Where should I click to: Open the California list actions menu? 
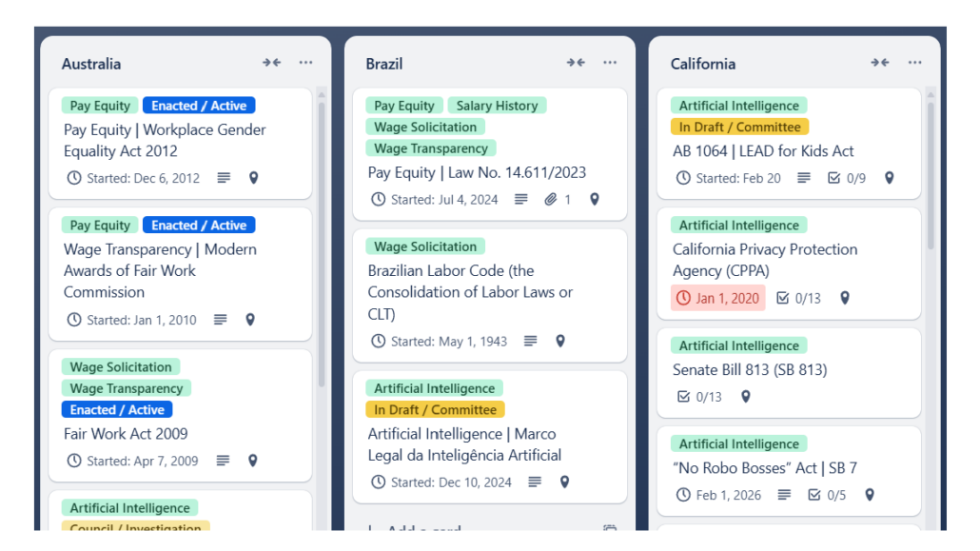pos(914,63)
